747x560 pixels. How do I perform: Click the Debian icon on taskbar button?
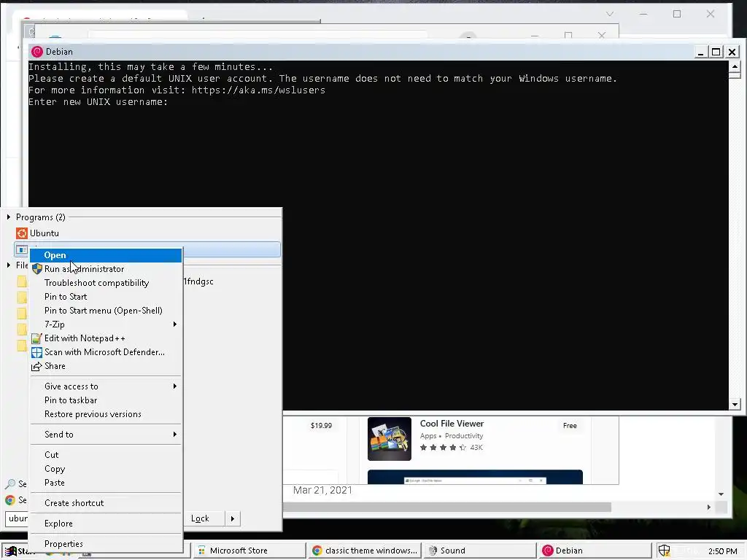point(548,551)
